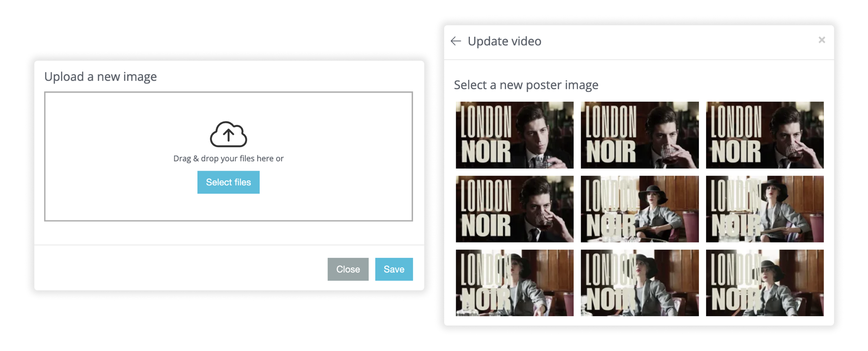Choose the center poster of woman in hat

[x=640, y=209]
